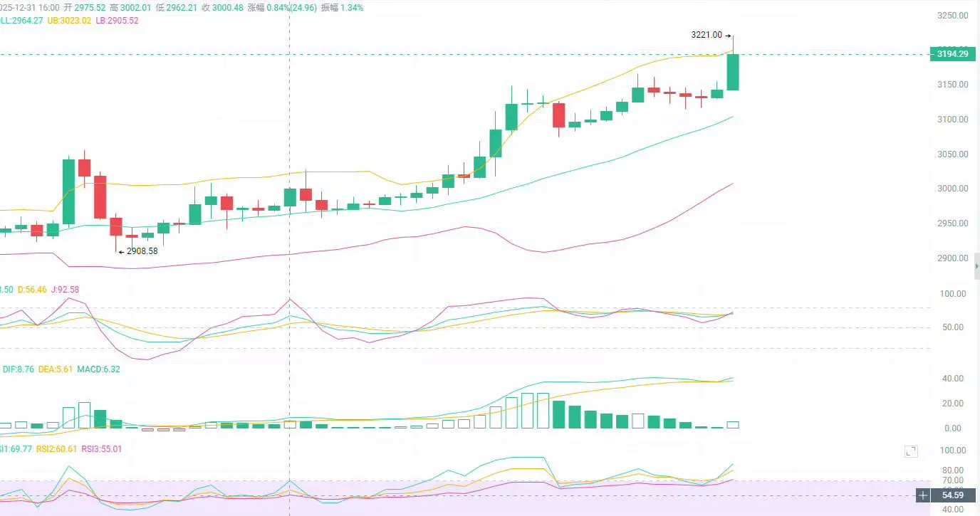
Task: Expand the RSI indicator panel to fullscreen
Action: pos(911,451)
